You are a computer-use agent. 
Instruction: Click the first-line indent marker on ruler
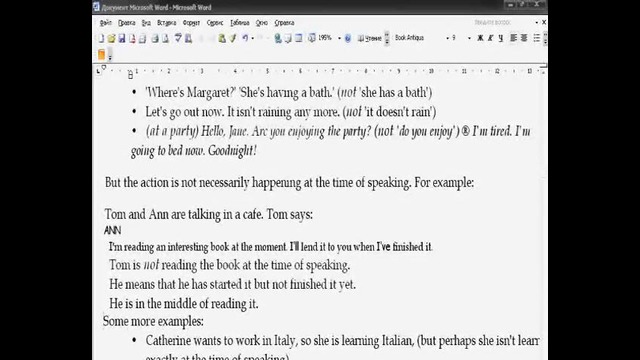[x=104, y=68]
